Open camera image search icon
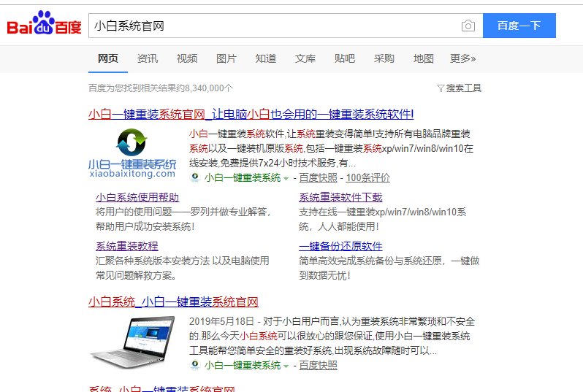Viewport: 583px width, 392px height. (x=468, y=26)
